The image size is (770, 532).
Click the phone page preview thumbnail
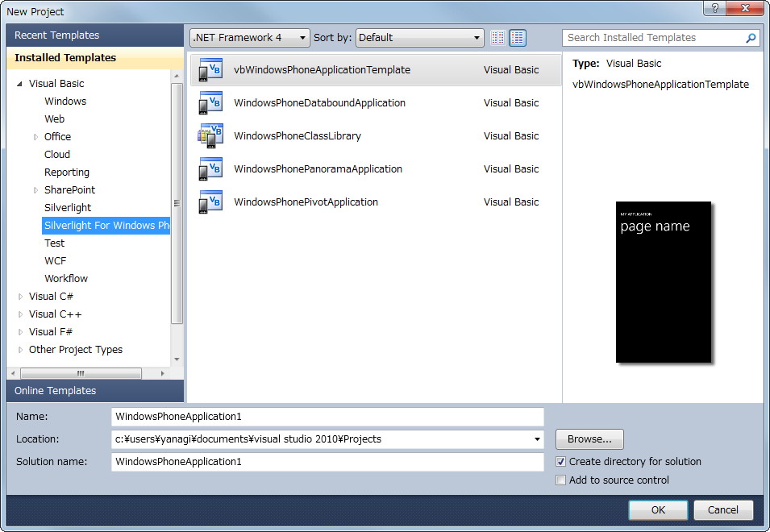pyautogui.click(x=663, y=282)
